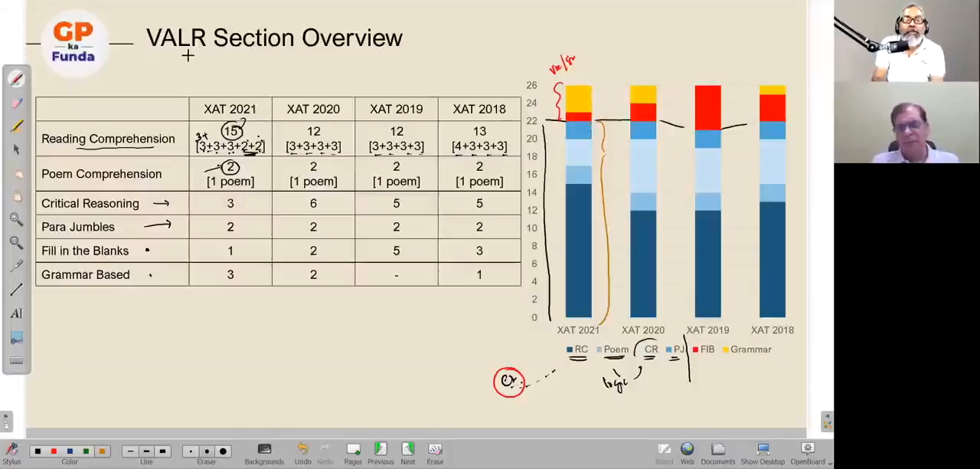Choose the red pen color swatch

point(54,451)
